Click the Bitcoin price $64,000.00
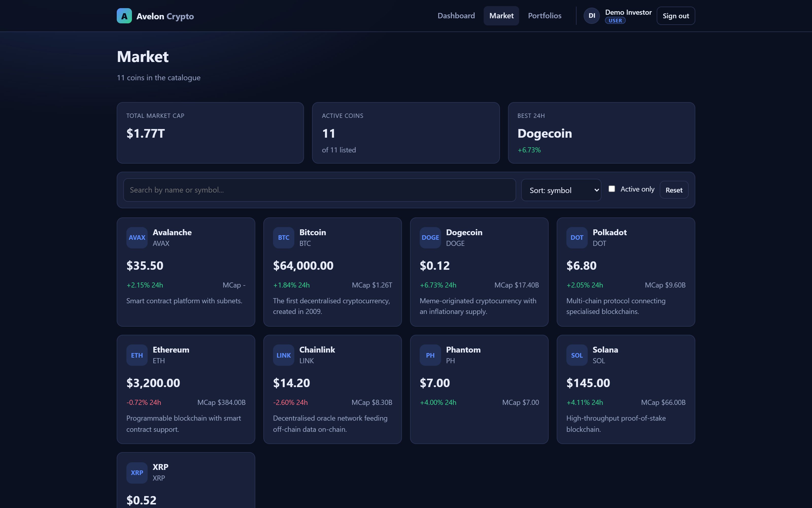The image size is (812, 508). coord(303,265)
